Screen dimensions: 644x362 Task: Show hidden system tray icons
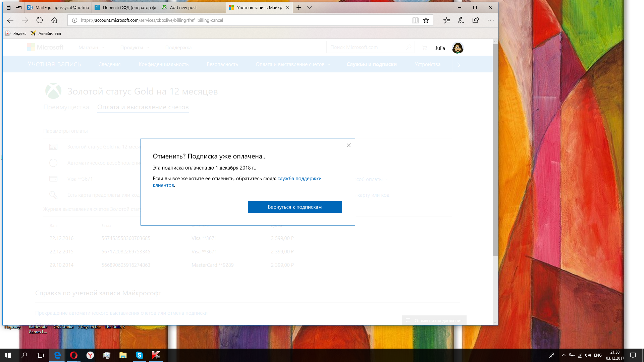[x=564, y=355]
